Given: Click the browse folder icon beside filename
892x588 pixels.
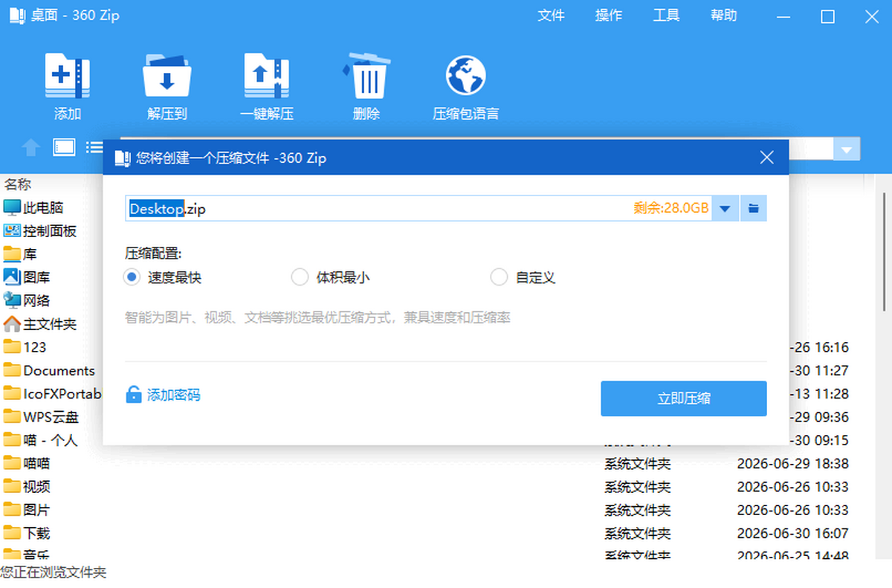Looking at the screenshot, I should tap(753, 208).
